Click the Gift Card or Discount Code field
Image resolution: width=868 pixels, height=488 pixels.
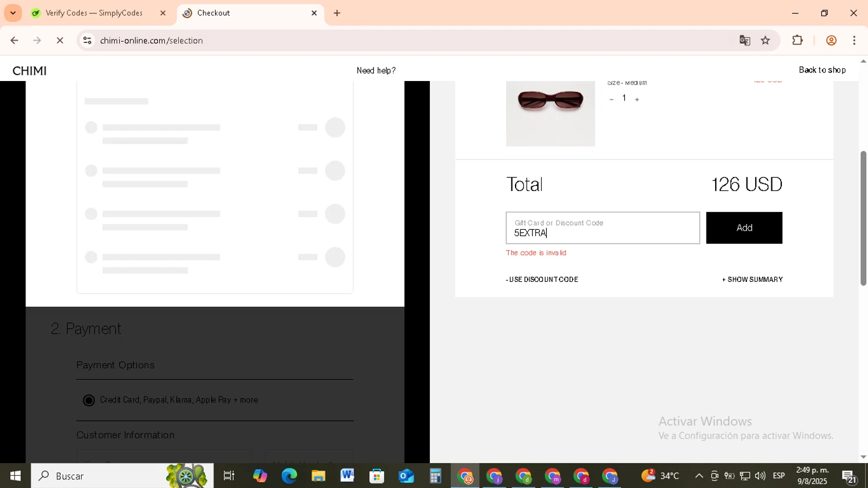(x=602, y=228)
